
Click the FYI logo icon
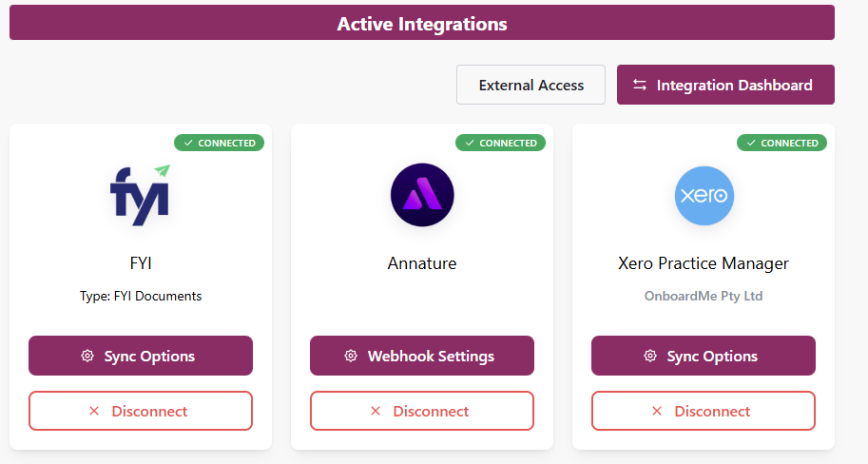point(140,195)
